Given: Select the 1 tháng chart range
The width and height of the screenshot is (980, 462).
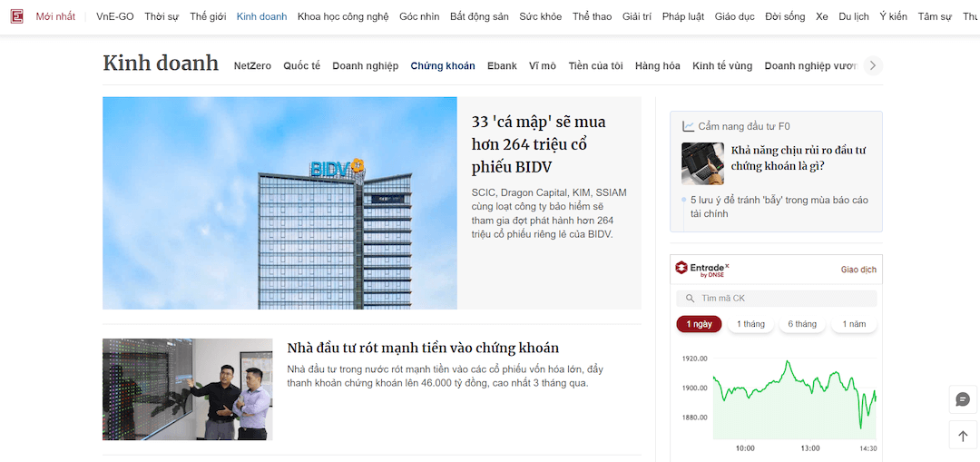Looking at the screenshot, I should coord(750,324).
